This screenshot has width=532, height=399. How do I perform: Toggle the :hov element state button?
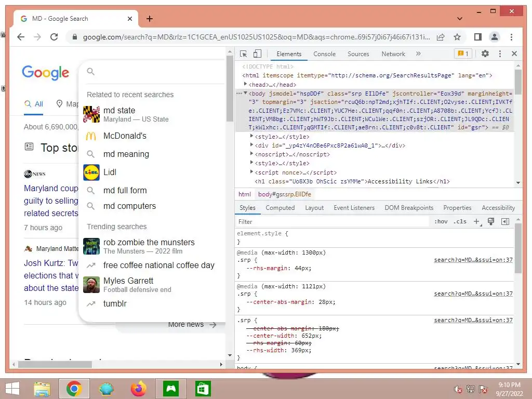[441, 221]
